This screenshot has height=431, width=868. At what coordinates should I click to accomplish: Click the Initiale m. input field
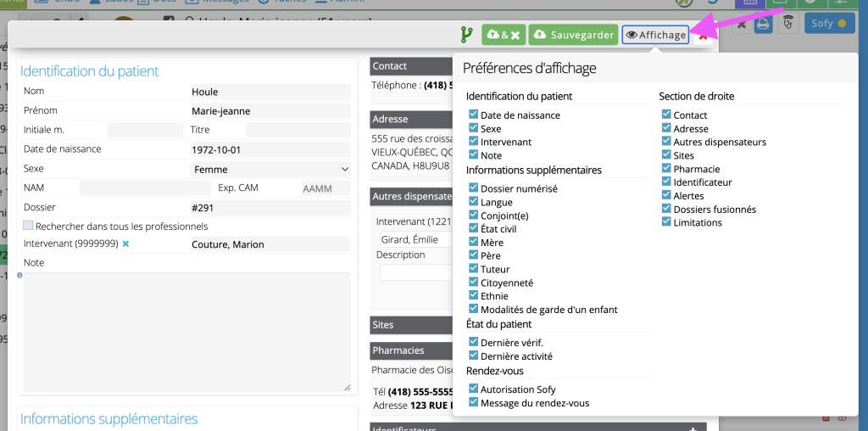click(145, 130)
